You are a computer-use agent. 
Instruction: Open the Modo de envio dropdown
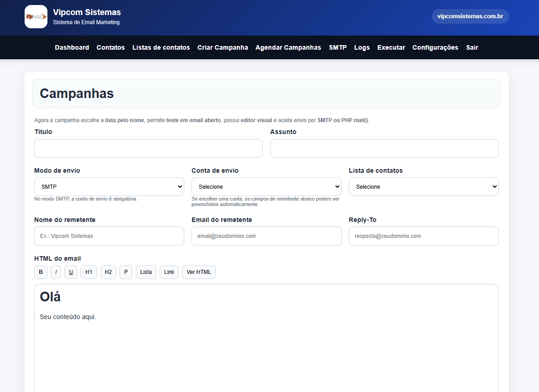click(x=109, y=187)
